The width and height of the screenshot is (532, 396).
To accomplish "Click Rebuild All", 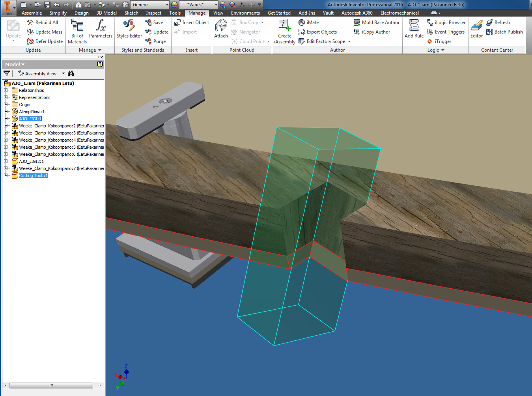I will click(x=43, y=22).
